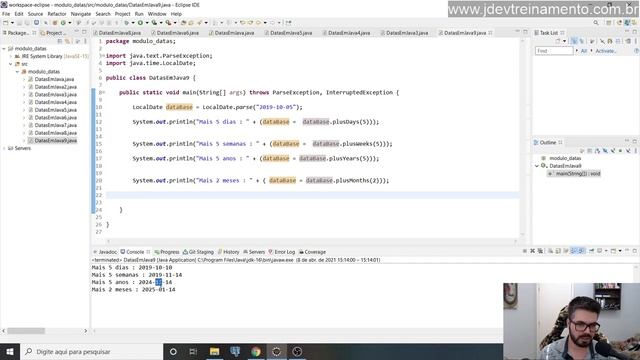Open Chrome from the taskbar
640x360 pixels.
[x=256, y=351]
